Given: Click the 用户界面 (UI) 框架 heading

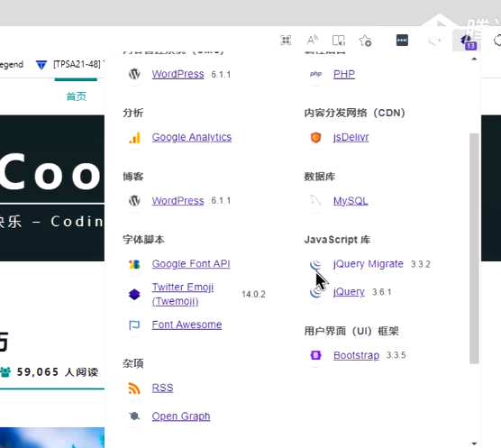Looking at the screenshot, I should 351,331.
